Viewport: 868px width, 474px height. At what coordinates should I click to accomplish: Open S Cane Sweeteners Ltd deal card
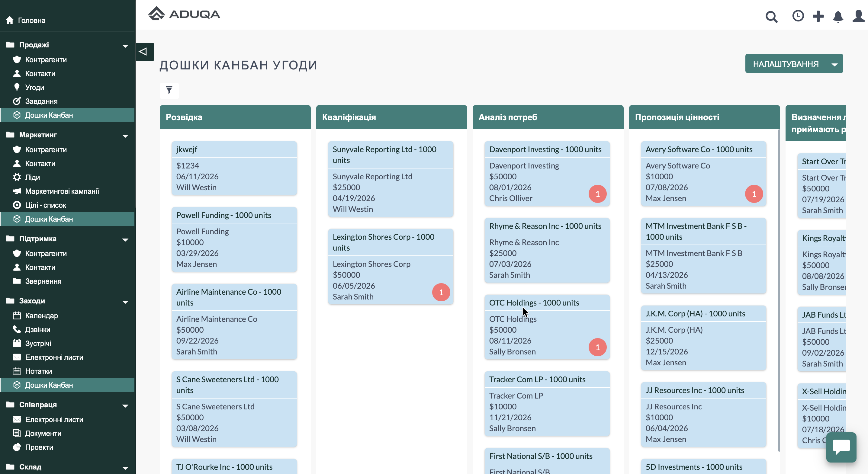pos(234,409)
